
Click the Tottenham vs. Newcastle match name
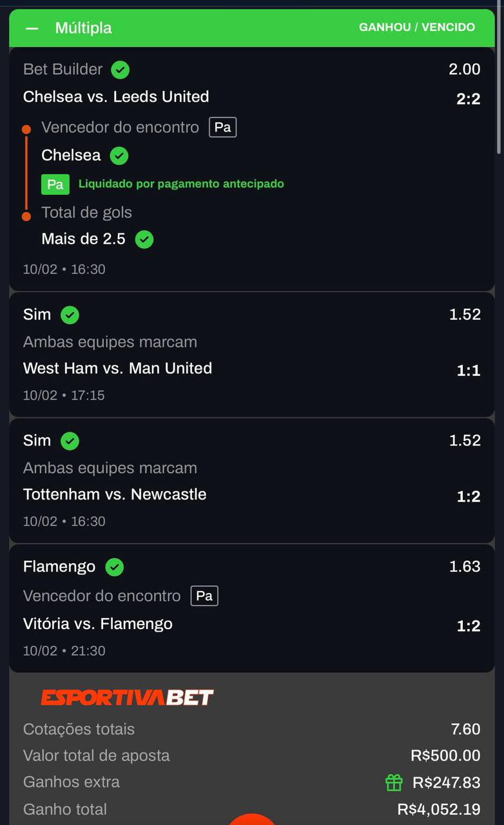point(114,494)
